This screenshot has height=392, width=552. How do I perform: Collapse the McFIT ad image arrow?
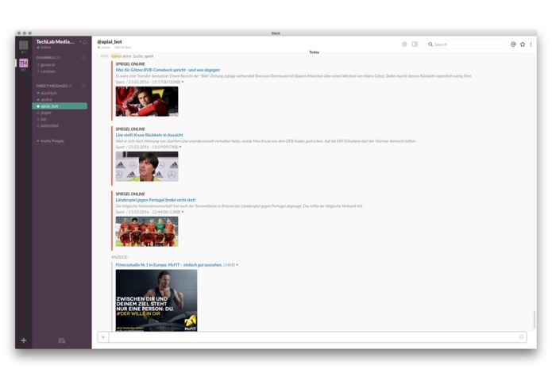(x=237, y=265)
